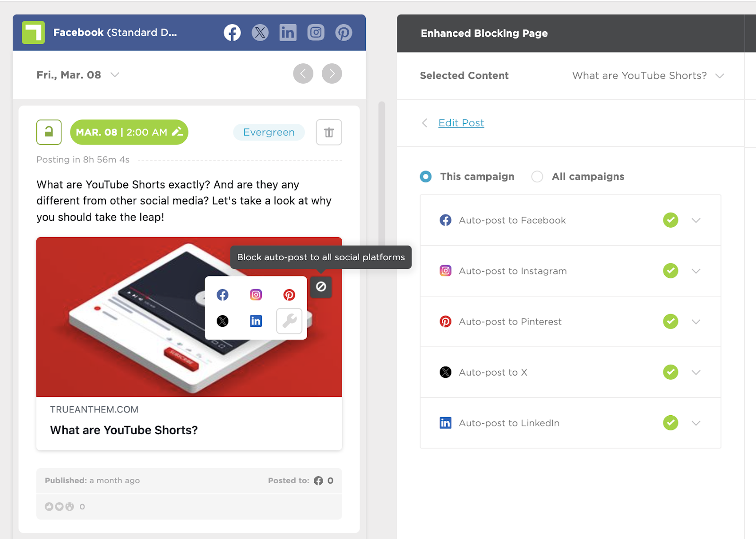This screenshot has height=539, width=756.
Task: Delete the post with the trash icon
Action: pyautogui.click(x=329, y=132)
